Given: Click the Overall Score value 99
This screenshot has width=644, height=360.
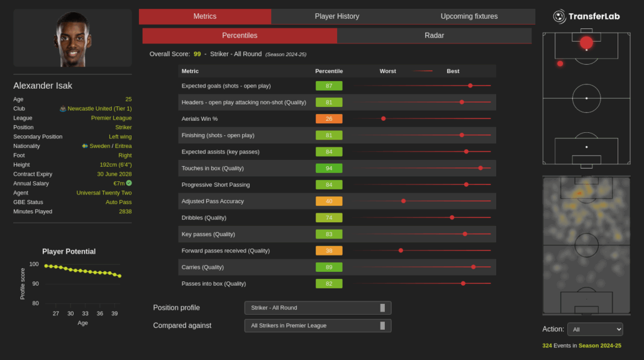Looking at the screenshot, I should pyautogui.click(x=197, y=54).
